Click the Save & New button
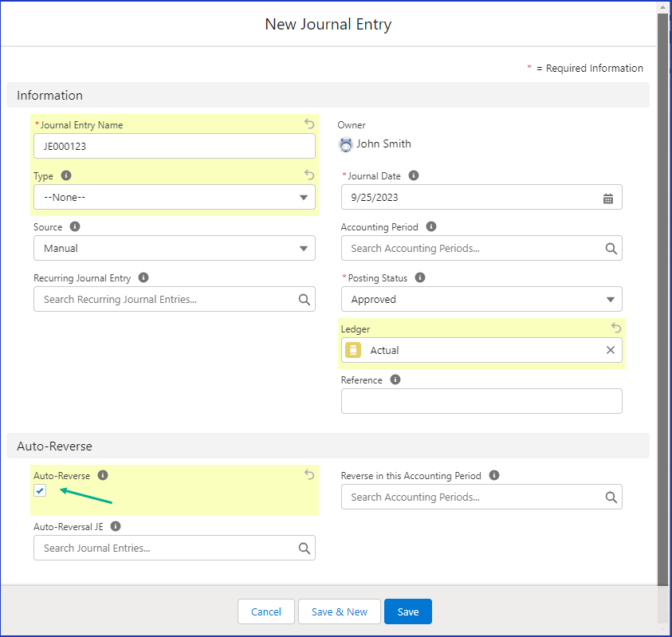 pyautogui.click(x=339, y=611)
